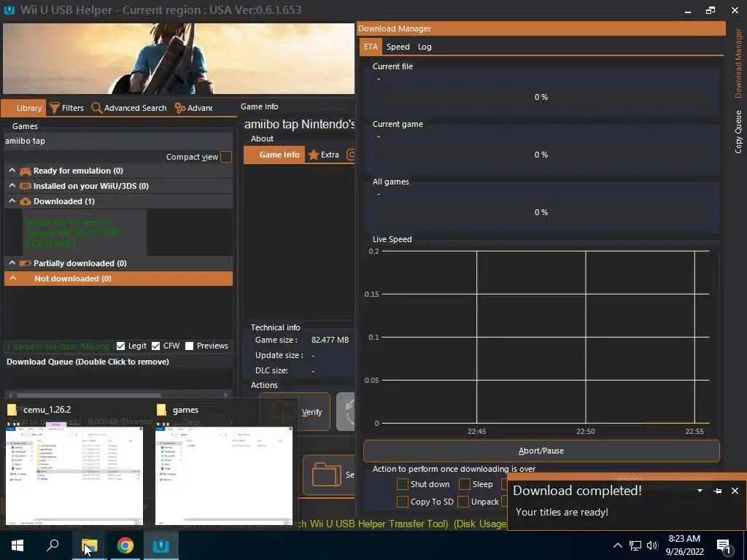747x560 pixels.
Task: Click the Game size value 82.477 MB
Action: pyautogui.click(x=330, y=340)
